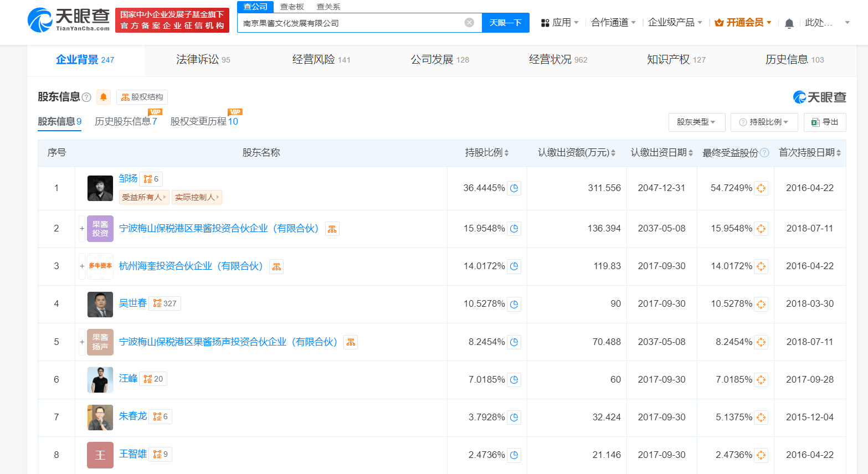
Task: Open shareholder link 邹扬
Action: click(x=128, y=178)
